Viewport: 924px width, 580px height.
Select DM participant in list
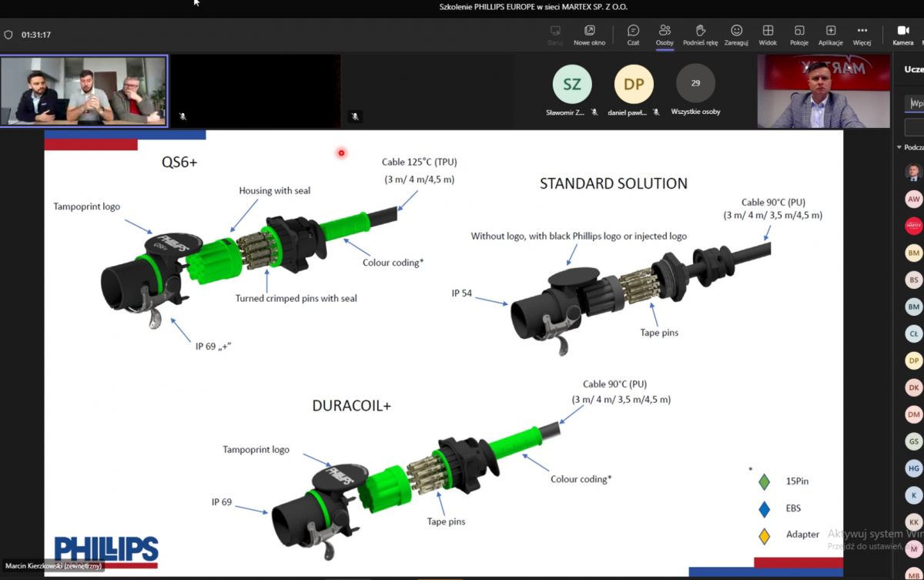[913, 414]
